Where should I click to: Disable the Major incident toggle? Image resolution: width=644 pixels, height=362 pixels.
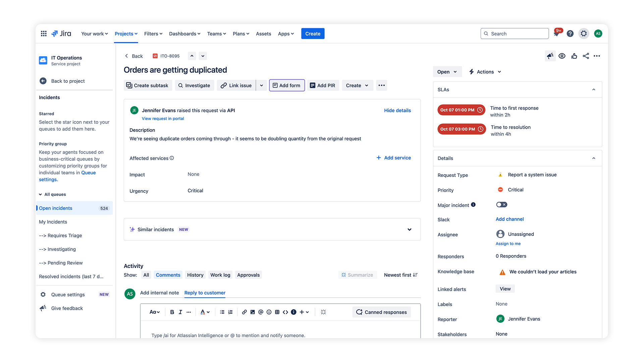501,204
